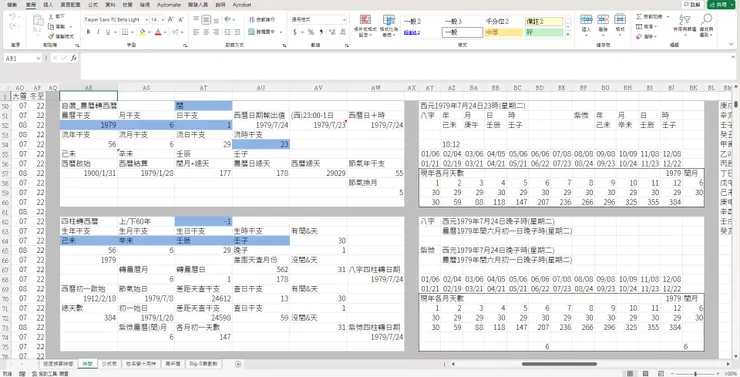Toggle Italic formatting
This screenshot has width=740, height=377.
[x=98, y=32]
